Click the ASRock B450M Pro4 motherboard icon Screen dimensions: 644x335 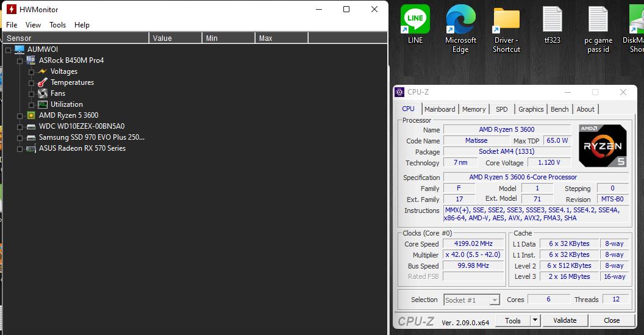tap(31, 60)
